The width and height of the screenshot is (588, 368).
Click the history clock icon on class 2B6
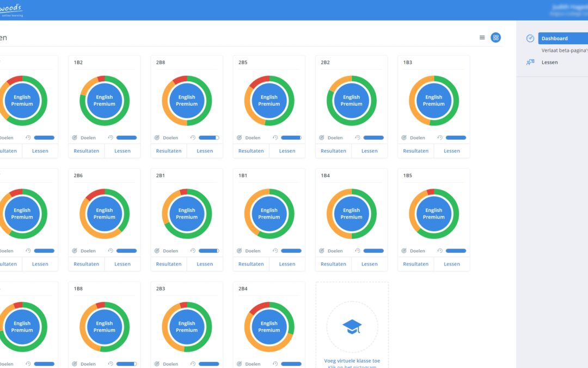point(110,251)
